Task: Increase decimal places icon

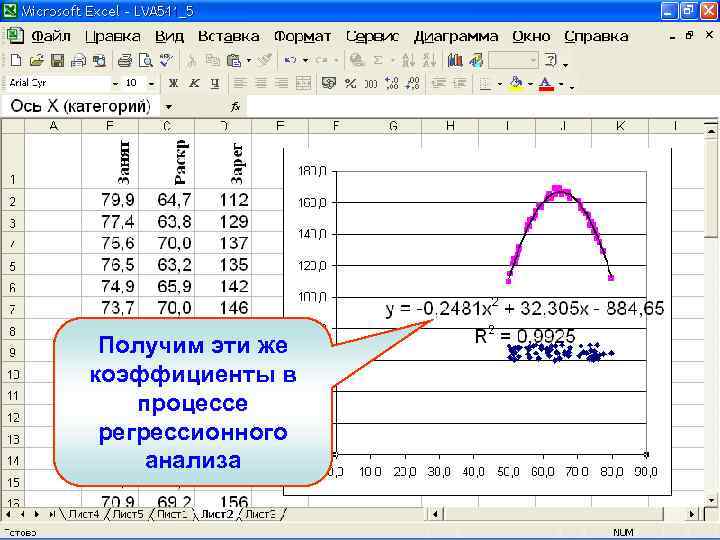Action: [x=392, y=83]
